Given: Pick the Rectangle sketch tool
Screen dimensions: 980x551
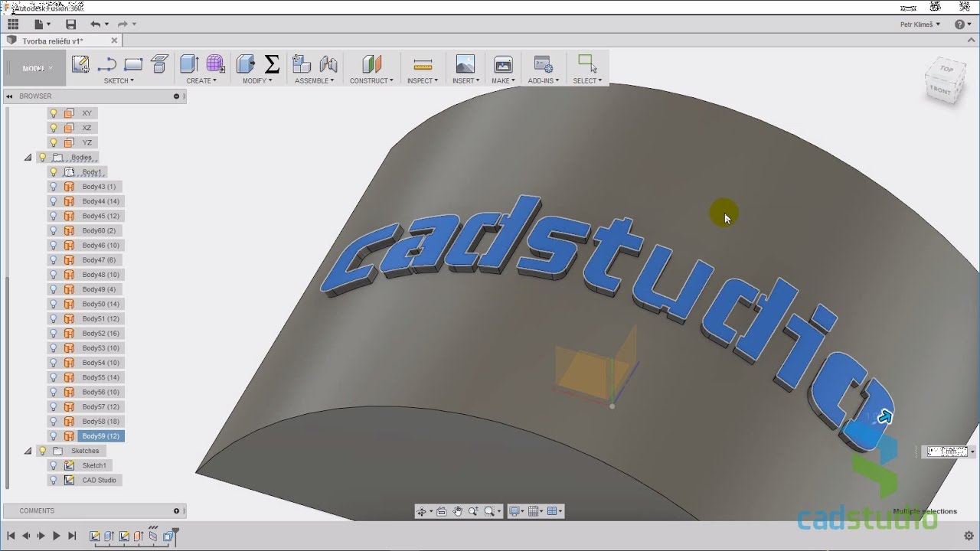Looking at the screenshot, I should coord(133,64).
